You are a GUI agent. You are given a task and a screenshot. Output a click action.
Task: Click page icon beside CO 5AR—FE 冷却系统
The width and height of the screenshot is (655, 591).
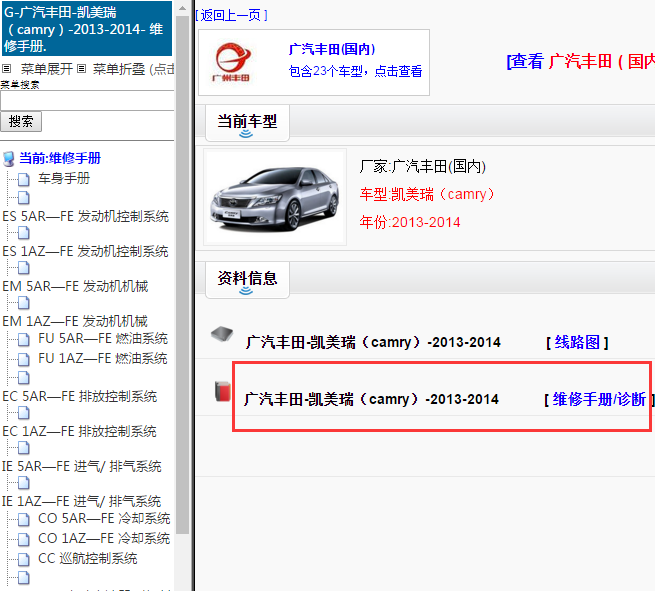click(24, 520)
